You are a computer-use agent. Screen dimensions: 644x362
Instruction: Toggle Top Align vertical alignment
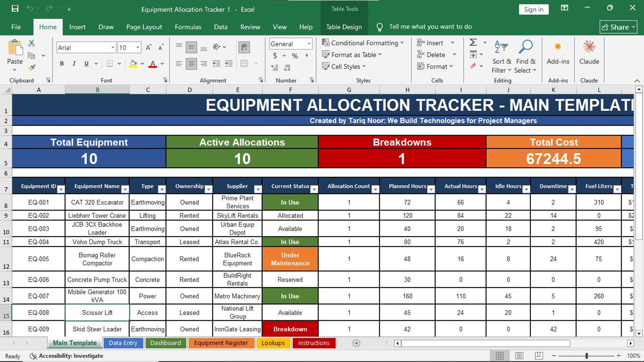point(179,47)
